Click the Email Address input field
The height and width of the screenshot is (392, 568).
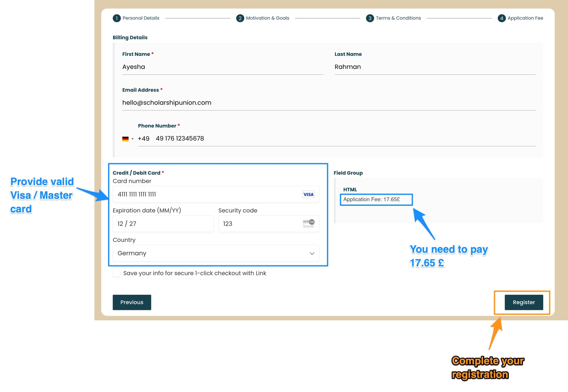pos(329,103)
